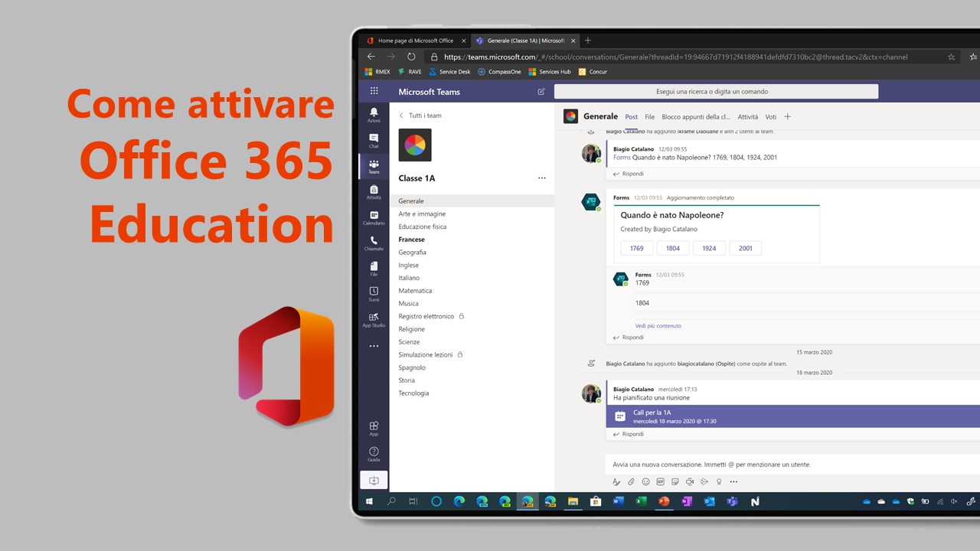Show more apps ellipsis in sidebar

[374, 347]
